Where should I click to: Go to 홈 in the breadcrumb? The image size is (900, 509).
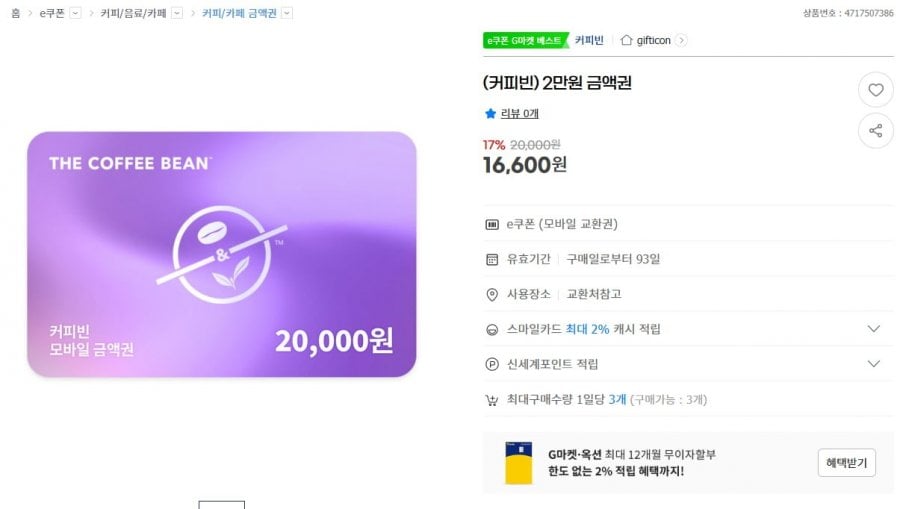15,13
